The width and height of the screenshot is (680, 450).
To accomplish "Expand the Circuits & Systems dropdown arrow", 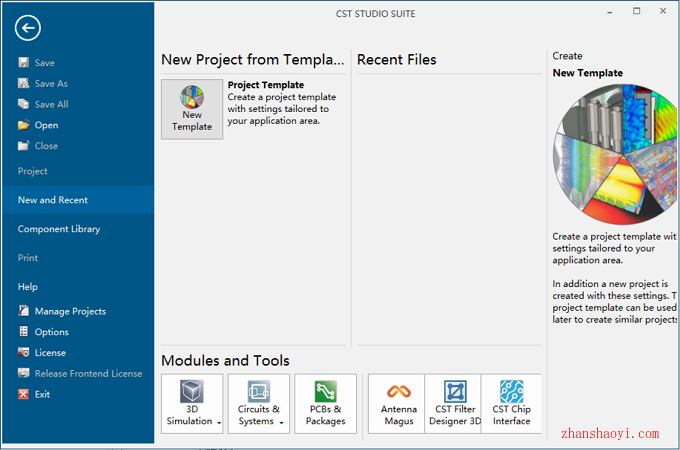I will (x=281, y=423).
